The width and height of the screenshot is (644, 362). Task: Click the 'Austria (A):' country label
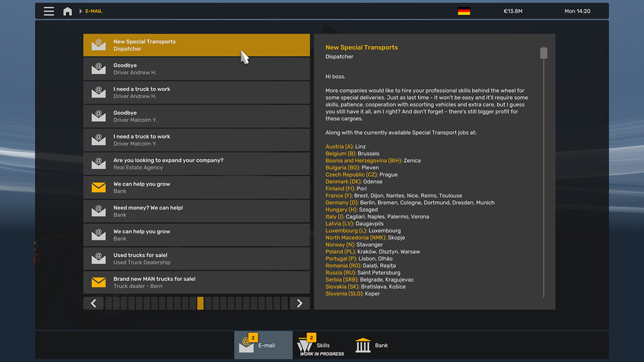340,146
